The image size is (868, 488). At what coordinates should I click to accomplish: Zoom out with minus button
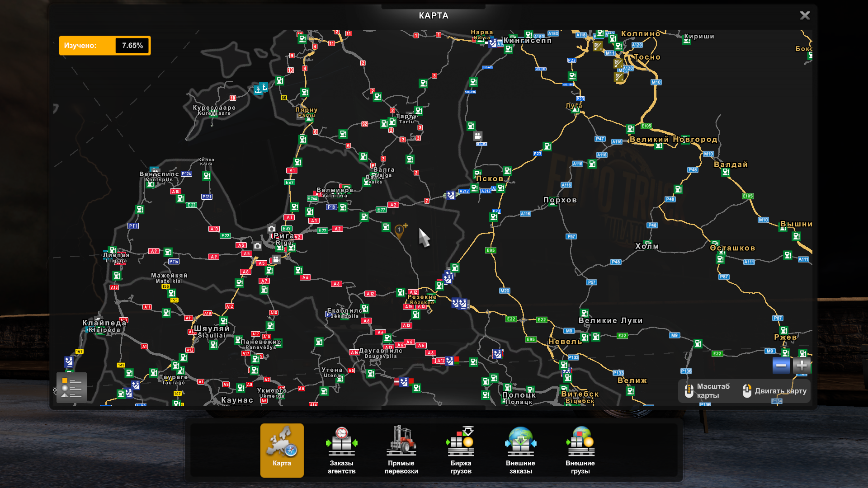[x=781, y=366]
